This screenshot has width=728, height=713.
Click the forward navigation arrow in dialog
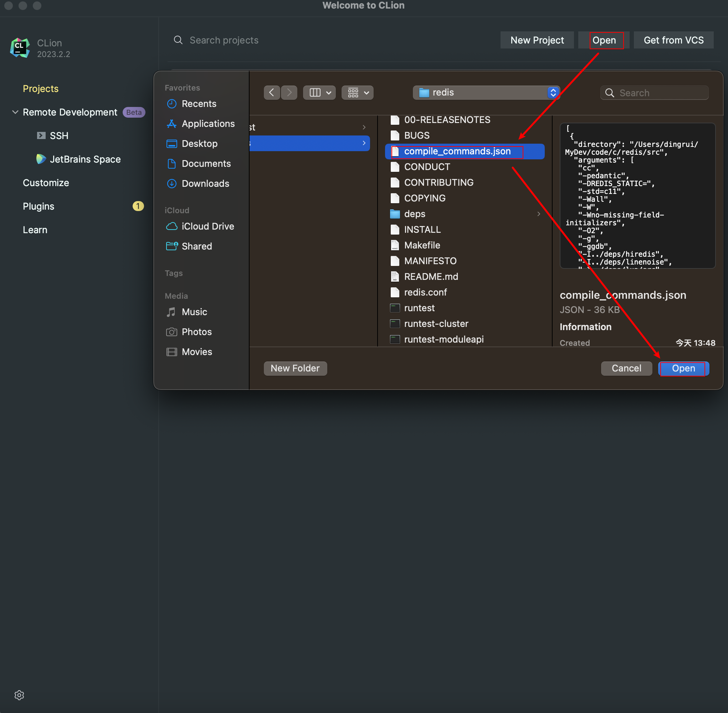[x=289, y=92]
